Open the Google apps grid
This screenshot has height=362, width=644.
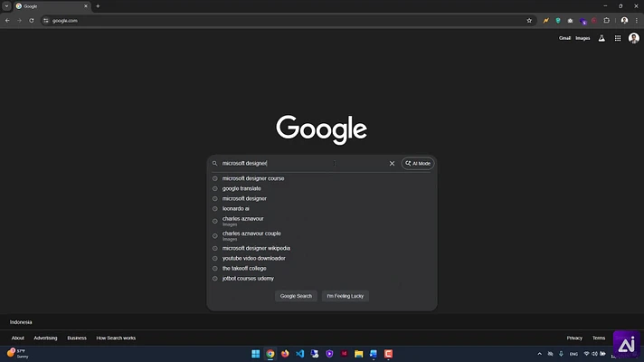click(x=618, y=38)
